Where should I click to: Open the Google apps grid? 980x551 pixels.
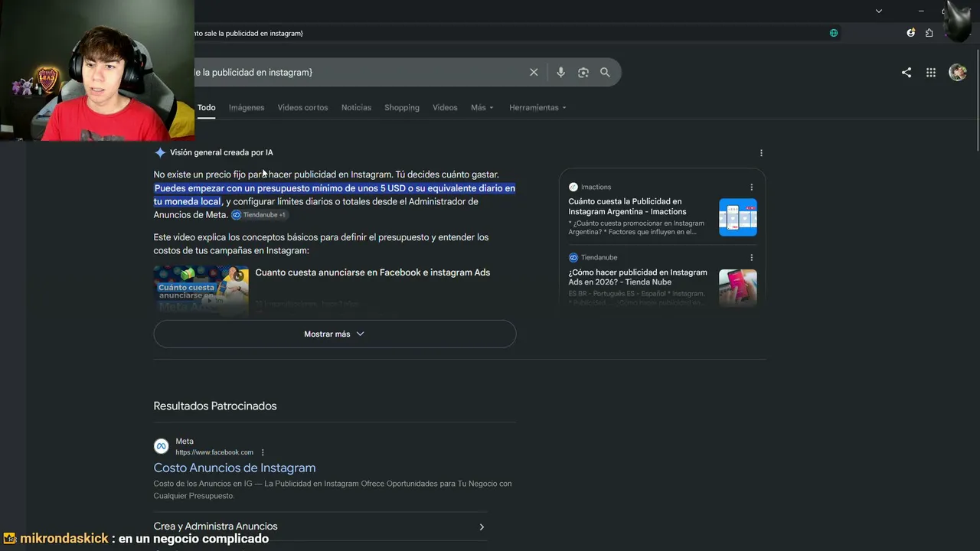click(x=931, y=72)
